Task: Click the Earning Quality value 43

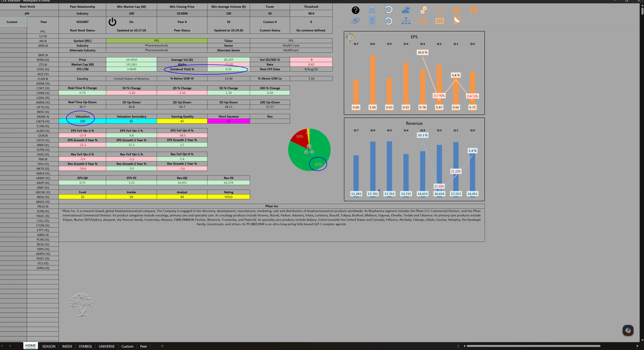Action: pos(182,121)
